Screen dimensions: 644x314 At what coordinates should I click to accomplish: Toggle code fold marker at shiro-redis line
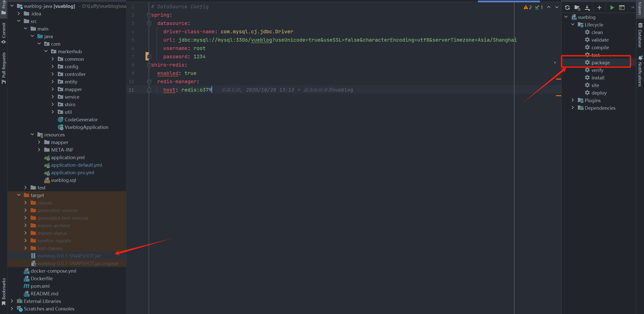(x=149, y=65)
